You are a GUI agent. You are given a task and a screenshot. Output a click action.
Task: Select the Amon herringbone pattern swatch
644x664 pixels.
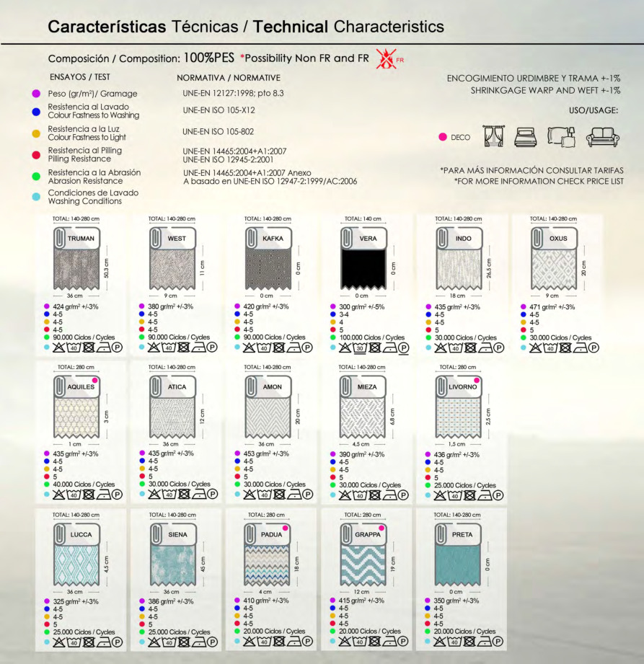[268, 417]
